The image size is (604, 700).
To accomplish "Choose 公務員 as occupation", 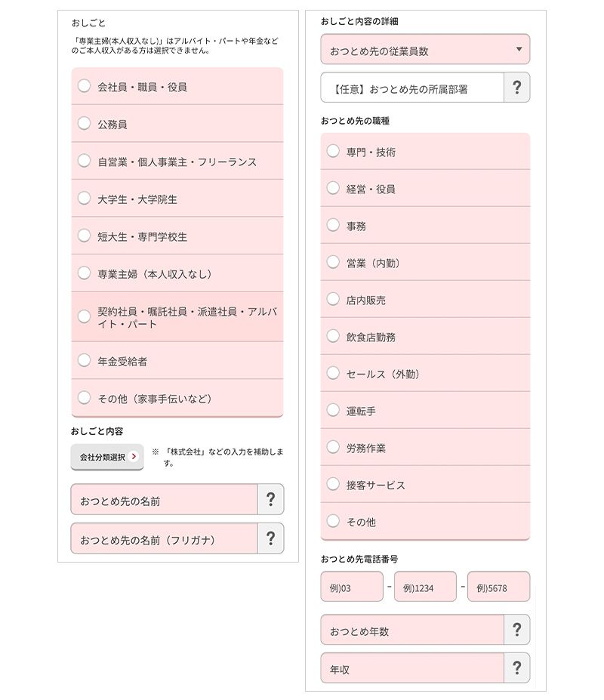I will click(83, 124).
